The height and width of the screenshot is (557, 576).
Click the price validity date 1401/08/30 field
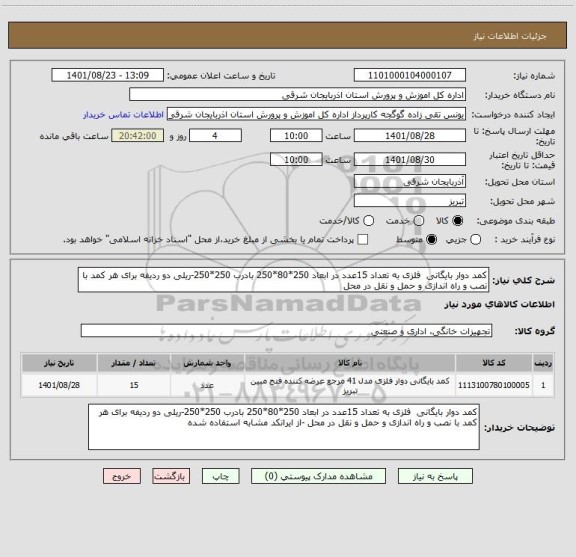pos(410,159)
